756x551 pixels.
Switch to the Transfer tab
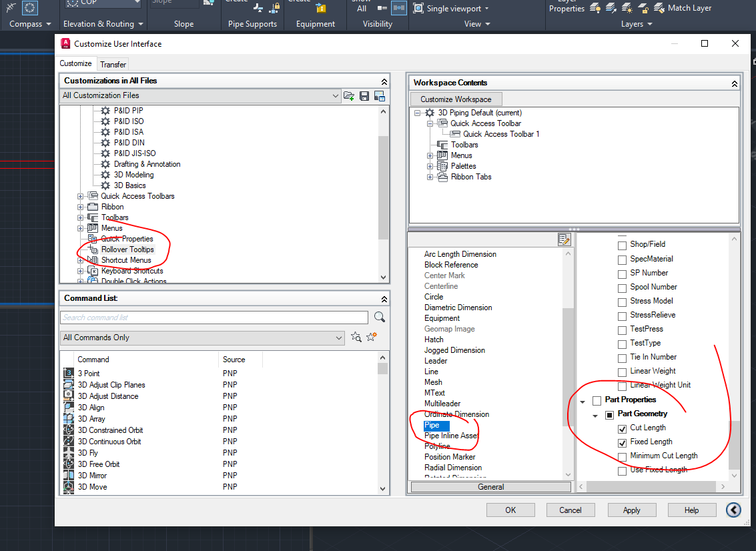[113, 64]
